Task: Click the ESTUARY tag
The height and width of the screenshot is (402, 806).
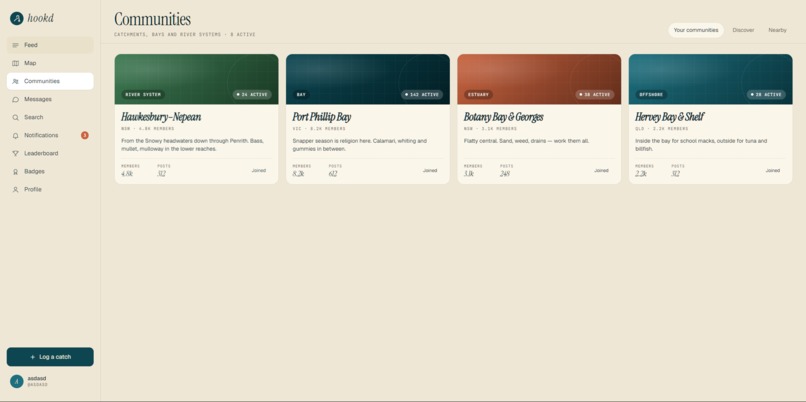Action: click(x=479, y=95)
